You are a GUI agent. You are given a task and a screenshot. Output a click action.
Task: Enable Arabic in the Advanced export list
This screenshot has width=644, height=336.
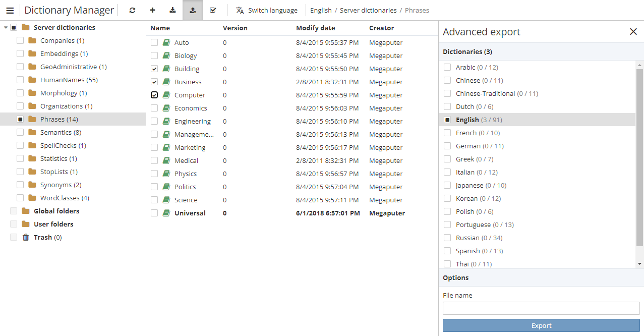coord(447,67)
